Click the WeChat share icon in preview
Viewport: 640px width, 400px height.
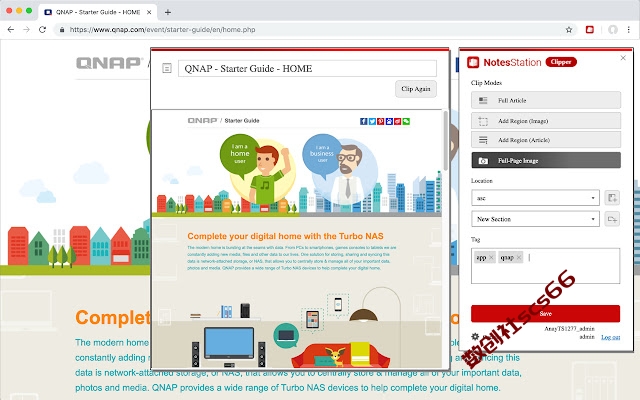coord(406,121)
